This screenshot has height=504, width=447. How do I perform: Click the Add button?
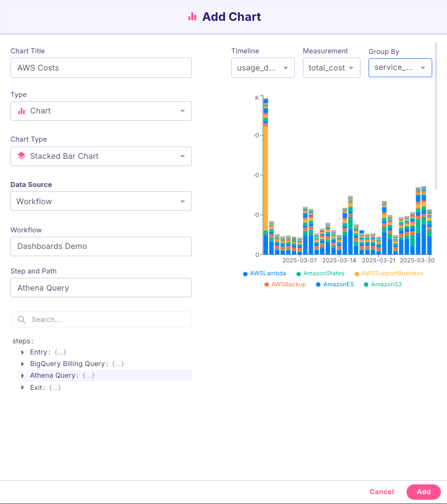coord(423,492)
